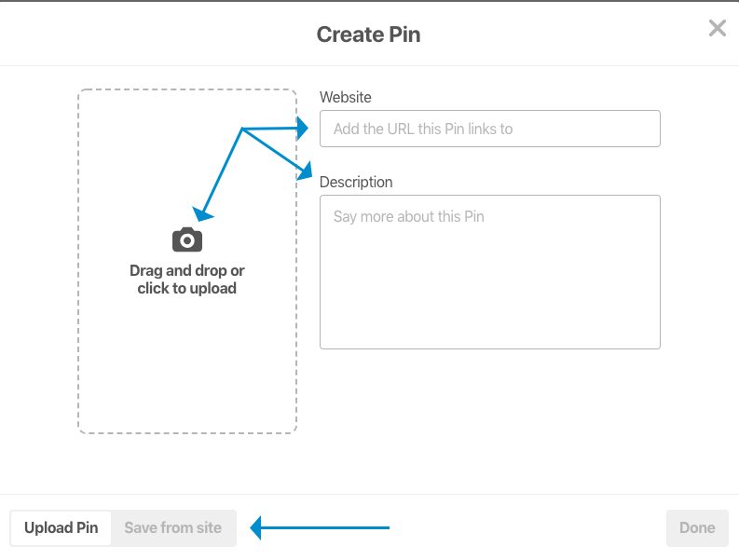Click blue arrowhead pointing at Website field

302,128
